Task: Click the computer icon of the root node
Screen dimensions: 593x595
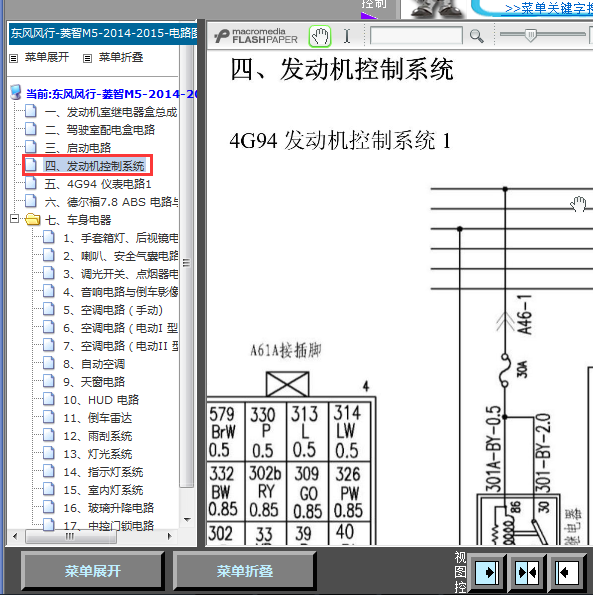Action: coord(16,93)
